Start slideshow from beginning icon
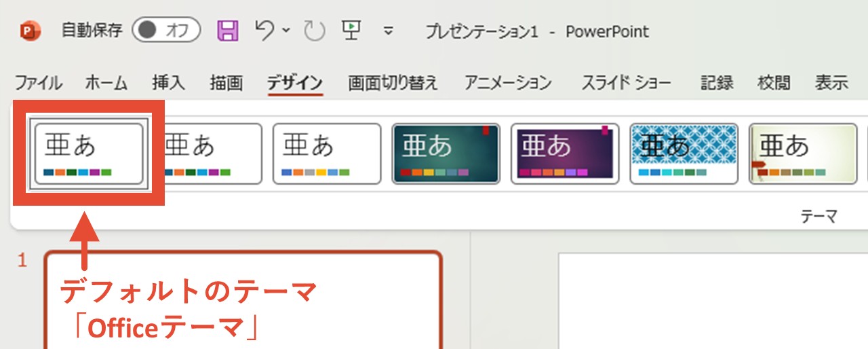 (x=351, y=30)
